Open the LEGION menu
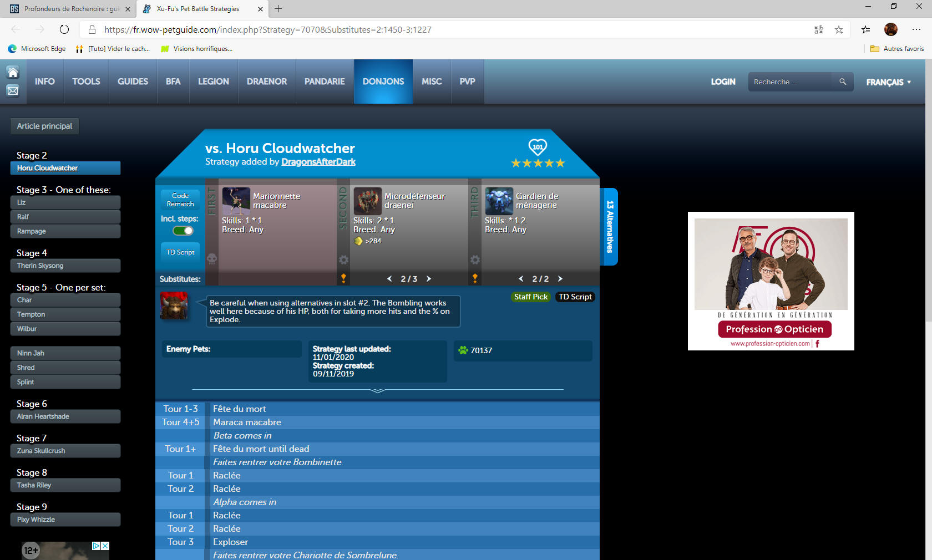 pyautogui.click(x=214, y=82)
